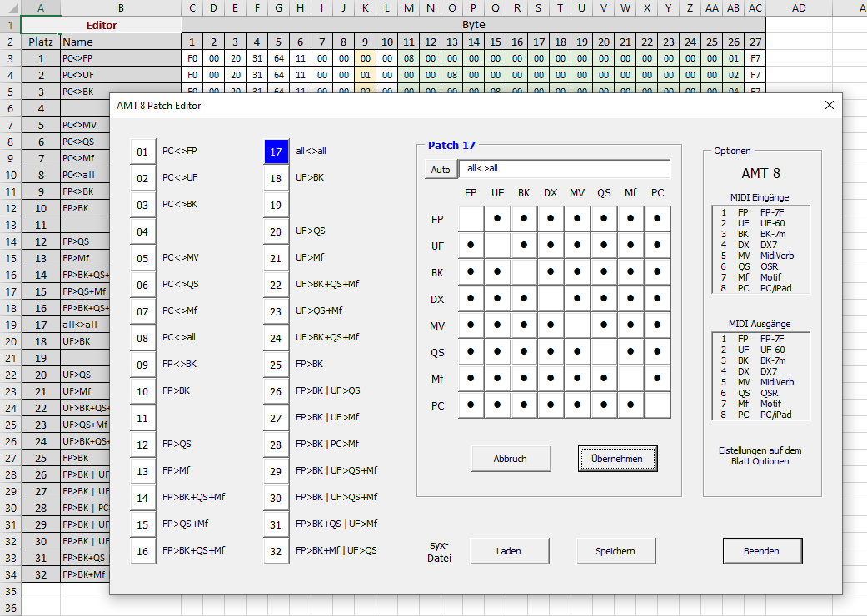The height and width of the screenshot is (616, 867).
Task: Select MV MidiVerb in MIDI Eingänge list
Action: pos(762,256)
